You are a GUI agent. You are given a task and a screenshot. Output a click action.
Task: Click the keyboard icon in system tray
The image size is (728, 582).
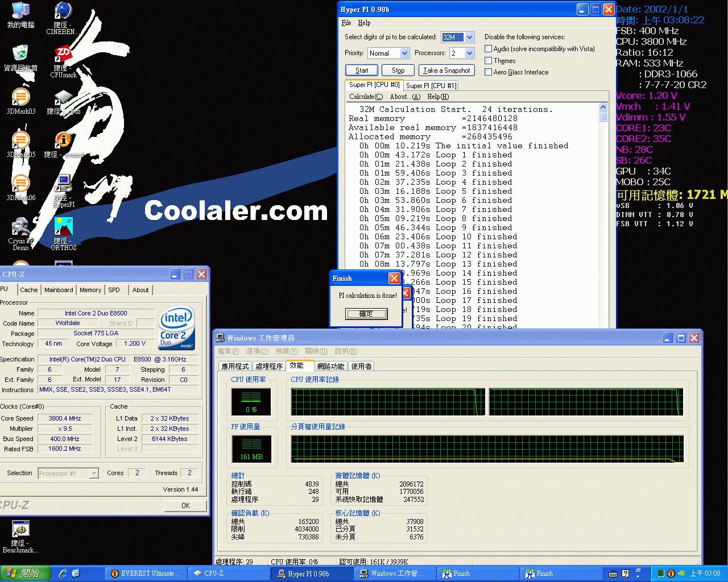[x=613, y=573]
